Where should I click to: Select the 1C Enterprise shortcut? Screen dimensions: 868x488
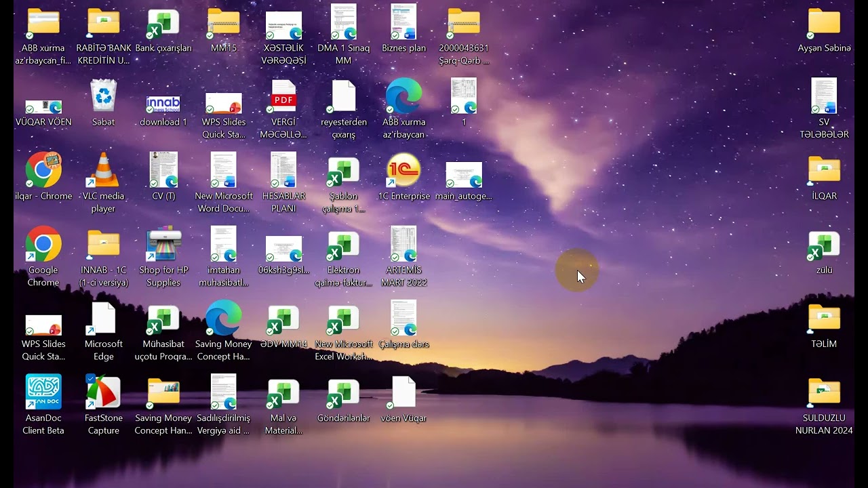pos(403,170)
